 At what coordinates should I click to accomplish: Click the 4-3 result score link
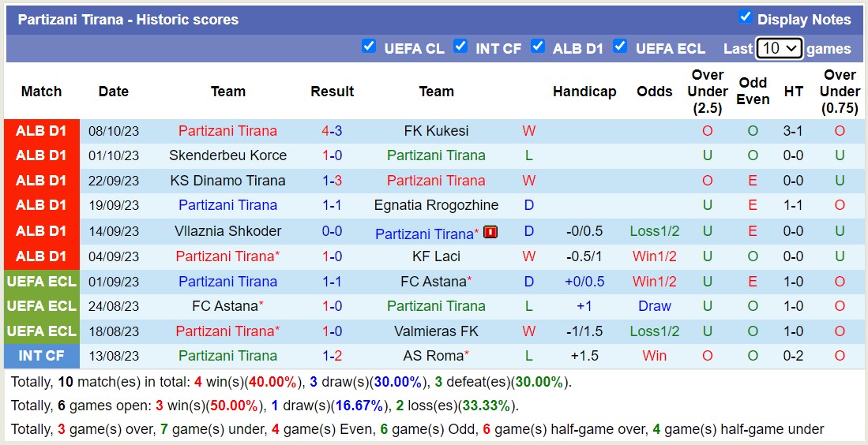(332, 131)
